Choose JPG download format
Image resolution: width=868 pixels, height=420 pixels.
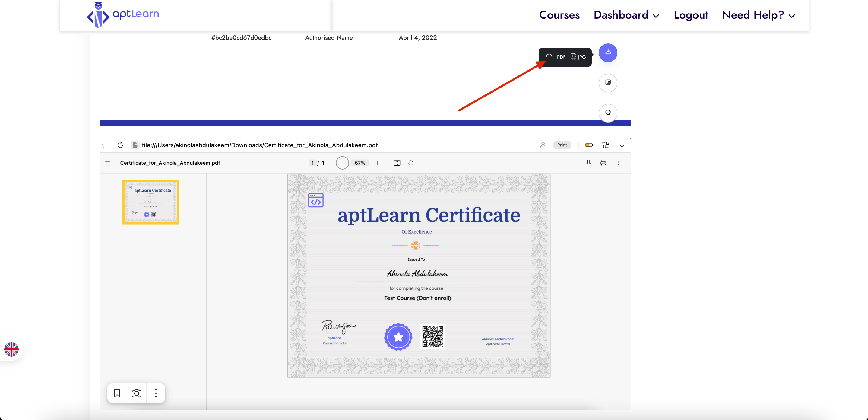pos(578,57)
